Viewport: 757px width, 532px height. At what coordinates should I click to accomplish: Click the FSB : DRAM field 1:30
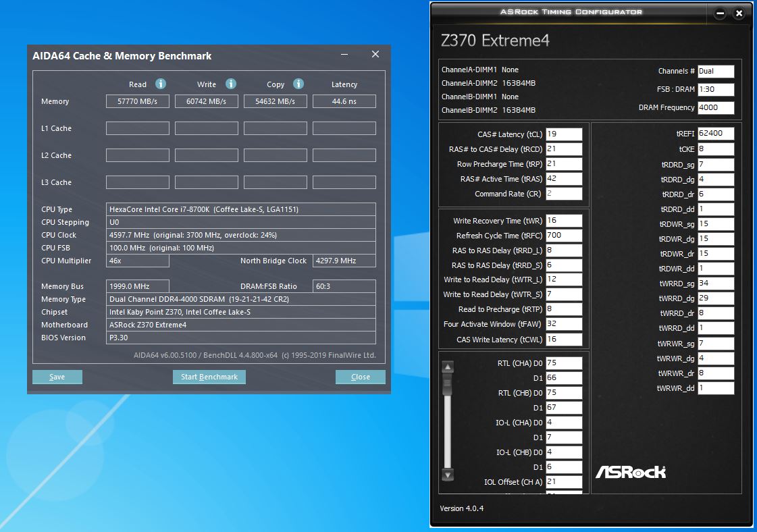click(x=716, y=89)
